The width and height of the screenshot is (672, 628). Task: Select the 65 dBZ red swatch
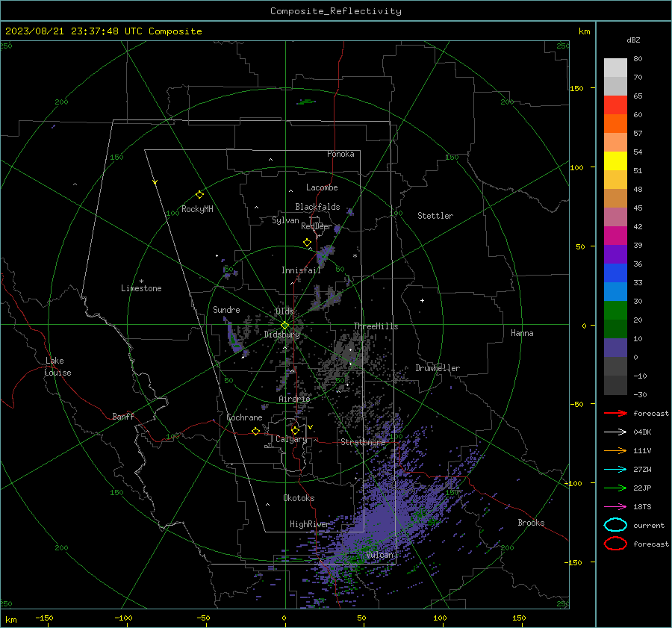click(x=615, y=105)
